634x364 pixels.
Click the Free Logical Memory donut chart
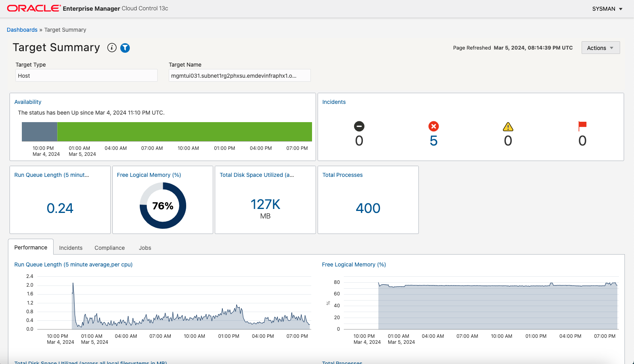(163, 205)
